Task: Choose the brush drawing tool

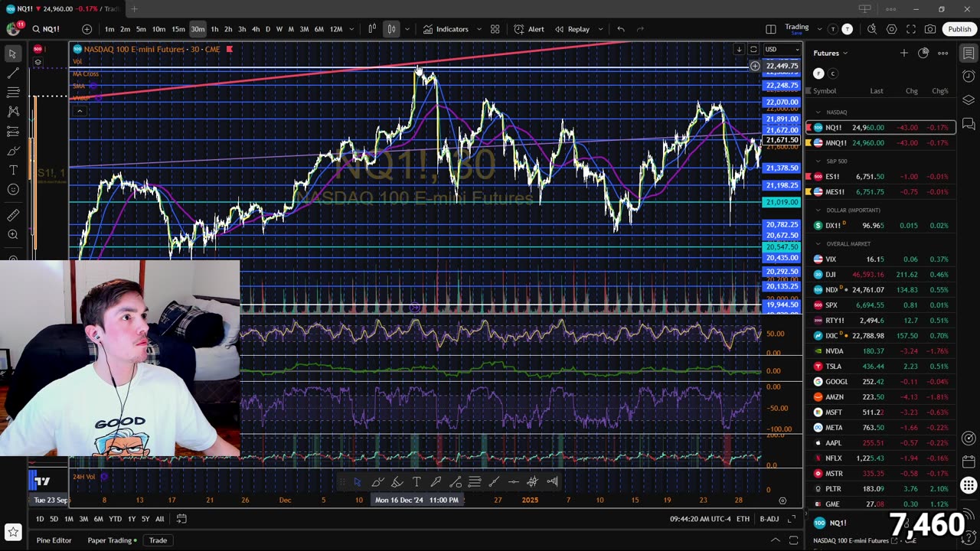Action: tap(13, 151)
